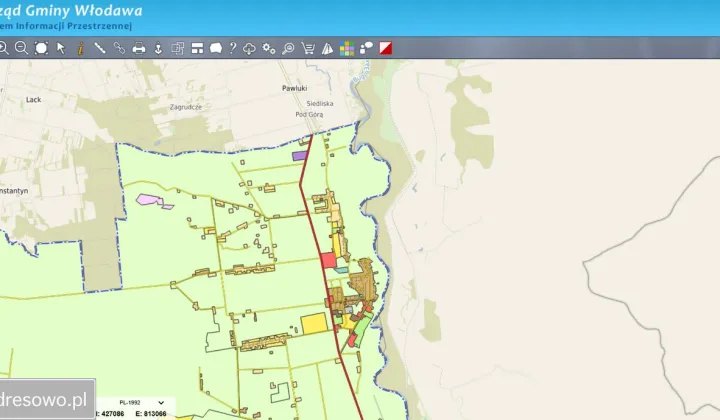The image size is (720, 420).
Task: Click the person with speech bubble icon
Action: (366, 48)
